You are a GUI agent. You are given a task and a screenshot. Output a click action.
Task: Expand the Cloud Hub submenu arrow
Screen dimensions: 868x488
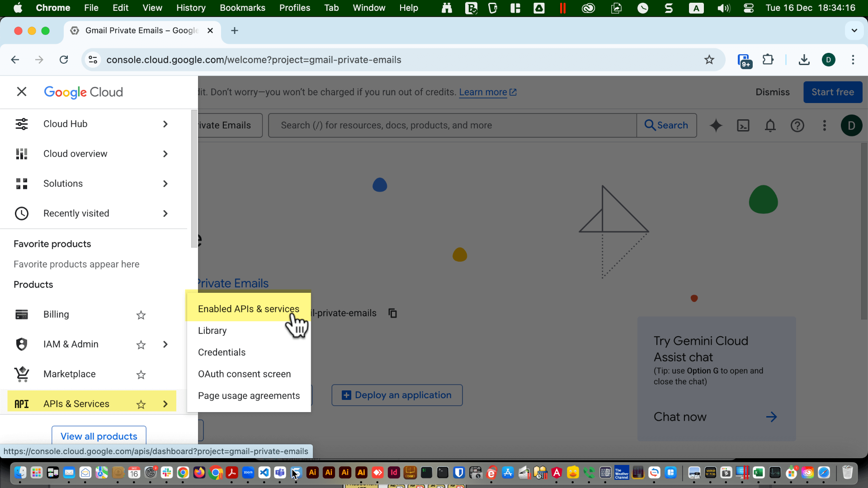coord(165,124)
